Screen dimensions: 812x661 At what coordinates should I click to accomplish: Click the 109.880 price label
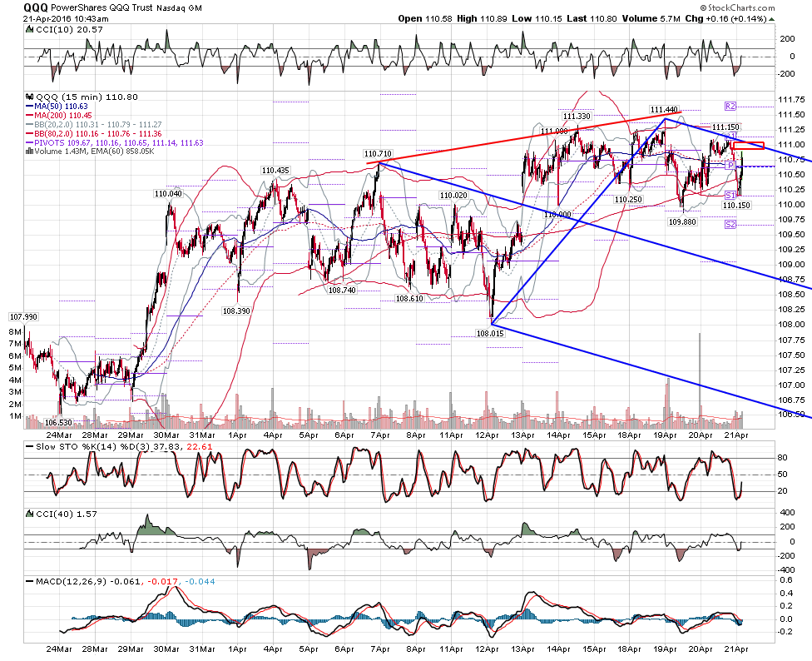click(682, 221)
